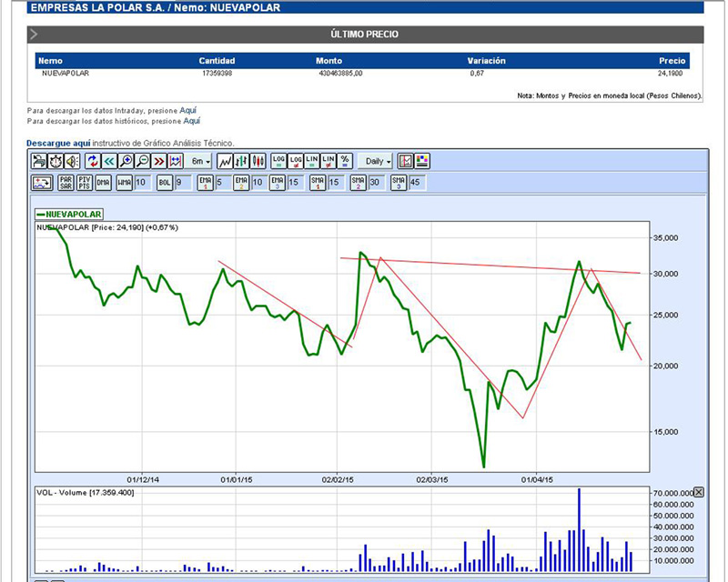Image resolution: width=728 pixels, height=582 pixels.
Task: Click the print chart icon
Action: (39, 161)
